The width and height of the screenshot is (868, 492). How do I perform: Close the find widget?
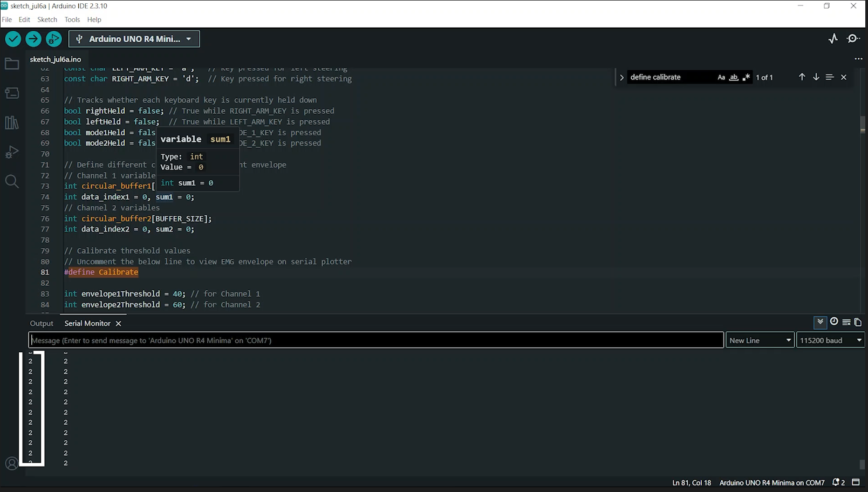pos(844,77)
